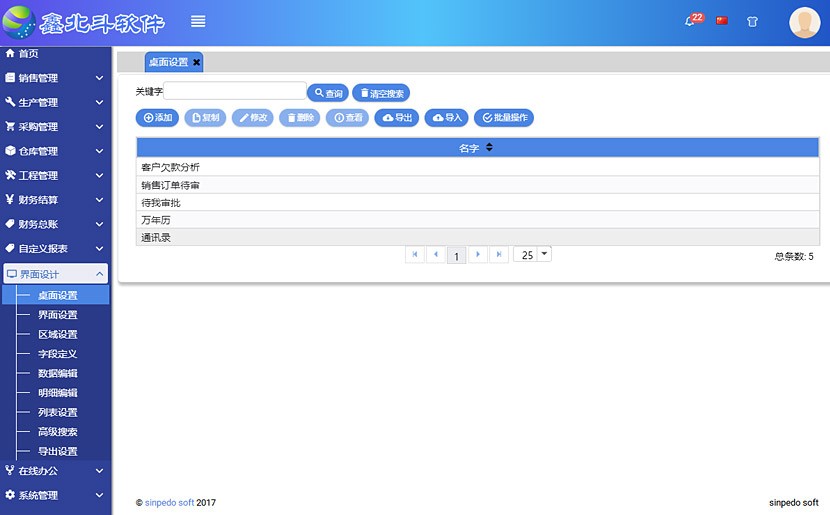Image resolution: width=830 pixels, height=515 pixels.
Task: Open the sinpedo soft footer link
Action: tap(169, 503)
